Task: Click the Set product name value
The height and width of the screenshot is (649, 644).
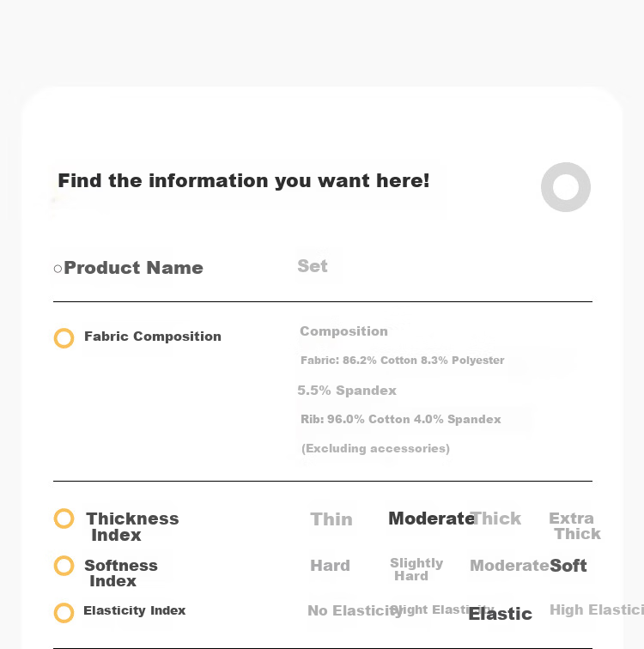Action: point(313,266)
